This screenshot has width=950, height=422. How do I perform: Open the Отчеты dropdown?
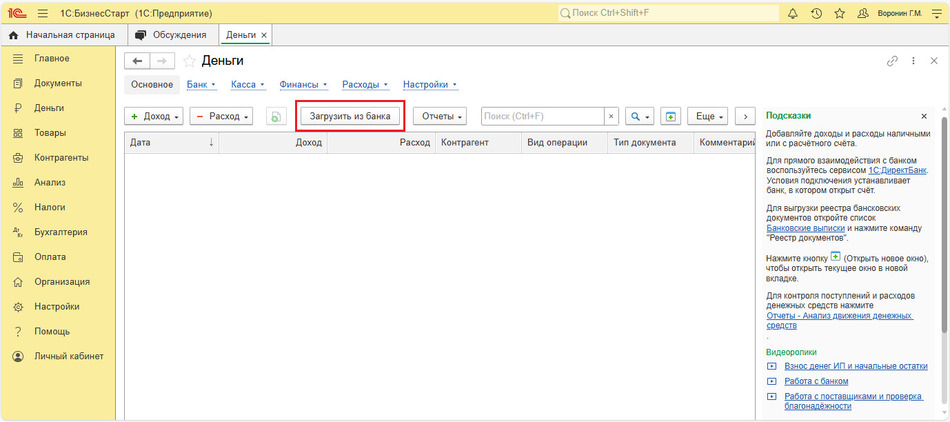point(440,117)
